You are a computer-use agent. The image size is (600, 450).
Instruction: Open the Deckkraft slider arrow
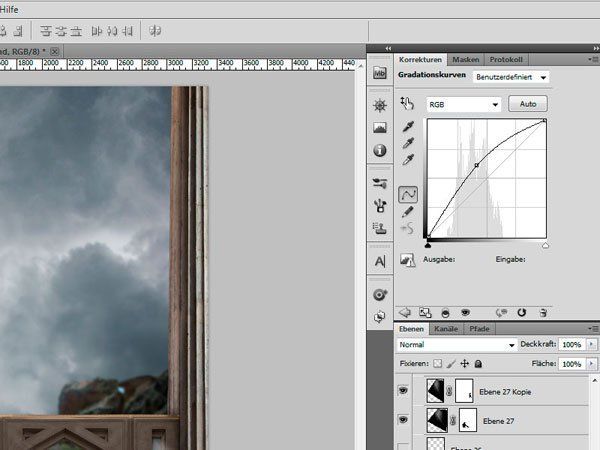592,344
